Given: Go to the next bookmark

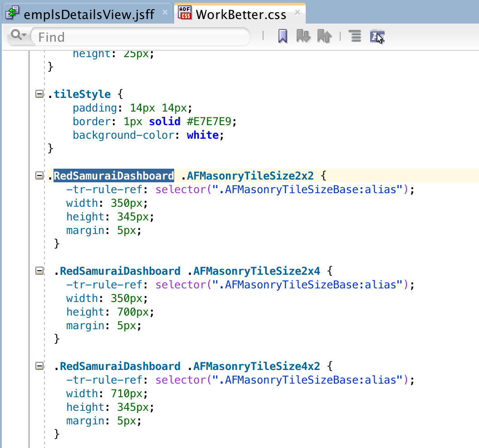Looking at the screenshot, I should tap(303, 36).
